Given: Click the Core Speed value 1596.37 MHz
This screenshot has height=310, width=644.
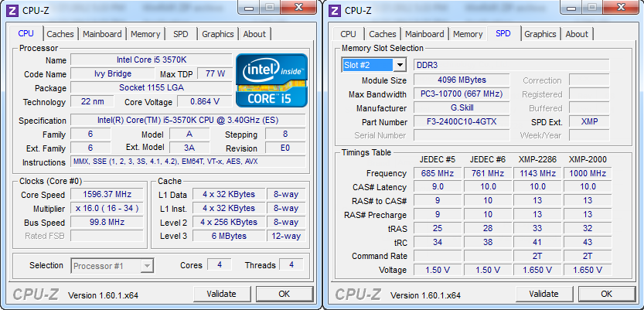Looking at the screenshot, I should click(107, 194).
